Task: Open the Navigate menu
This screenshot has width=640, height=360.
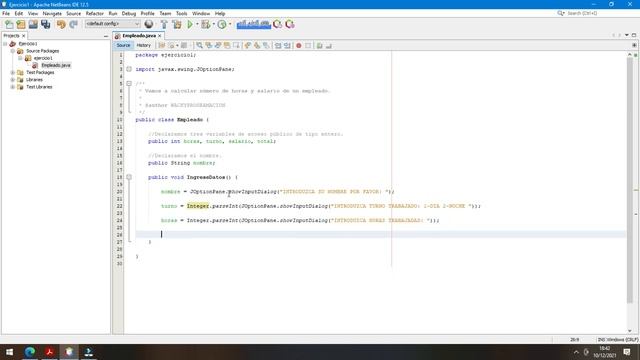Action: click(52, 13)
